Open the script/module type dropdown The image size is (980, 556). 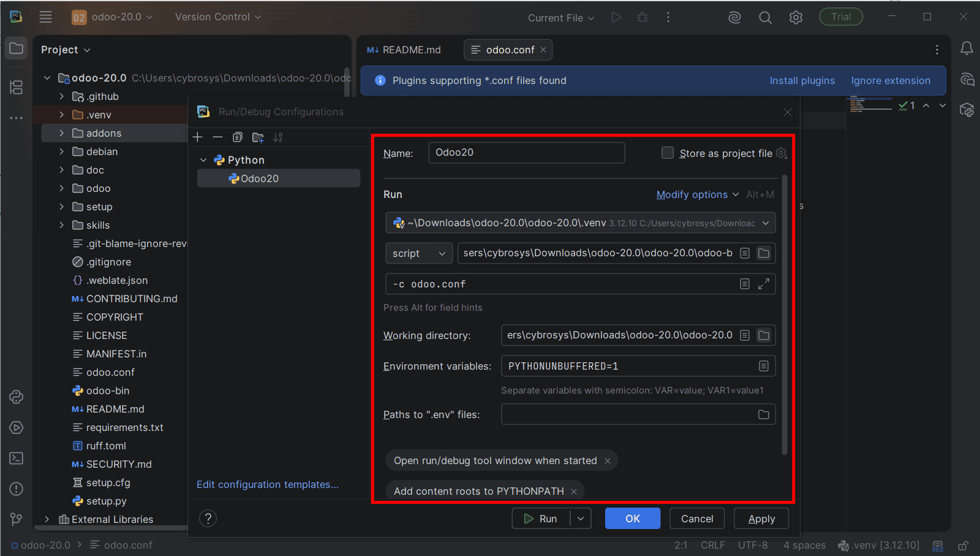tap(419, 253)
